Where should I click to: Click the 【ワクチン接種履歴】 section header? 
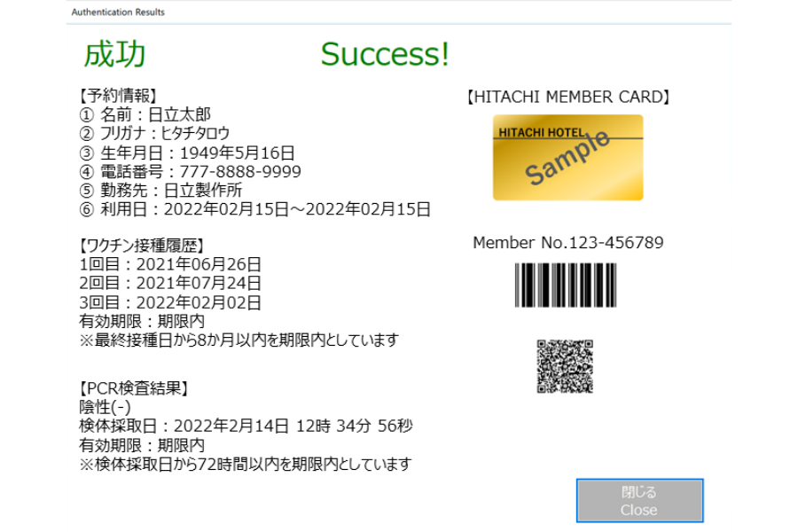click(142, 246)
